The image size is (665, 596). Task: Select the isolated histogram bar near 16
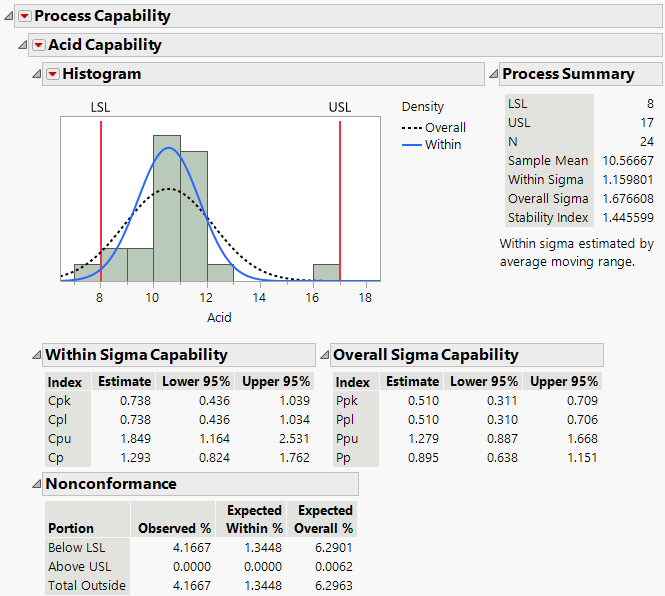(326, 272)
